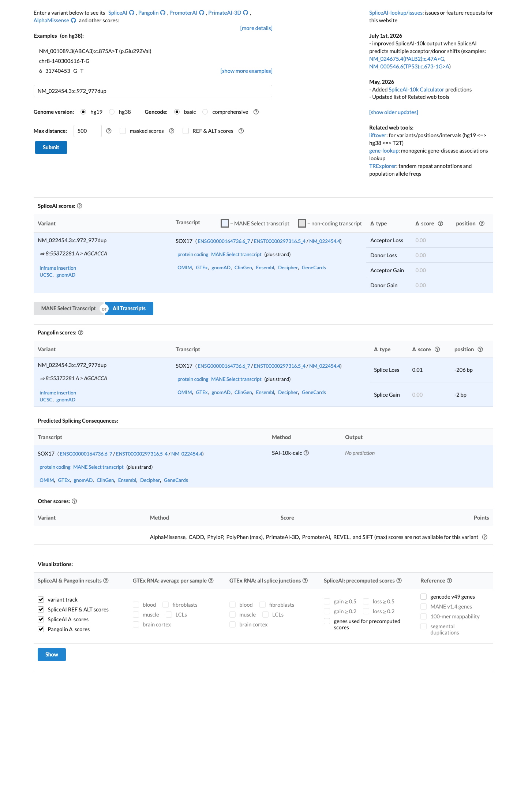Show help icon beside SAI-10k-calc method

point(306,453)
